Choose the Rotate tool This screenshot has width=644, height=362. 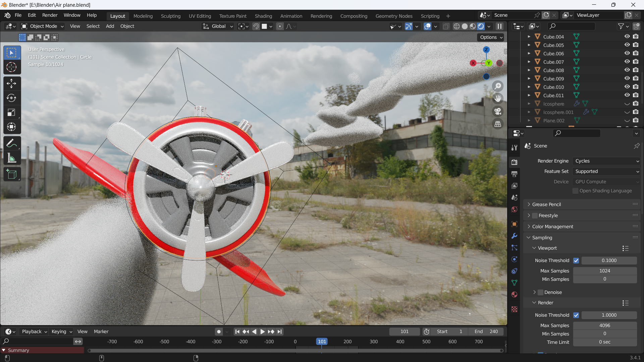click(12, 98)
